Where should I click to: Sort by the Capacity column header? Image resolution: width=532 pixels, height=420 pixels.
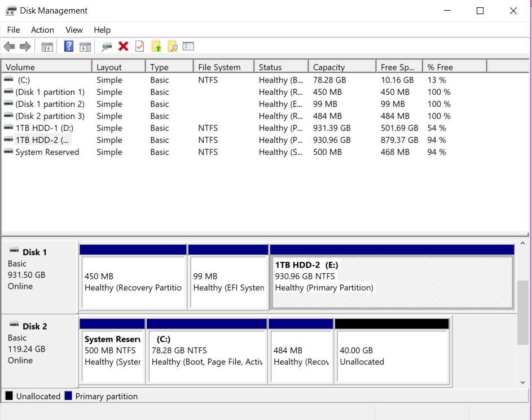342,67
